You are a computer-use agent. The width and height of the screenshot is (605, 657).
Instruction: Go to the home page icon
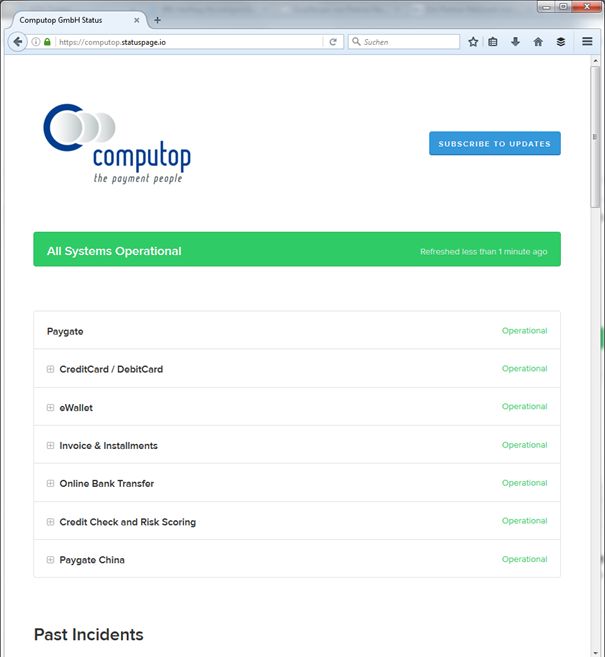[538, 42]
